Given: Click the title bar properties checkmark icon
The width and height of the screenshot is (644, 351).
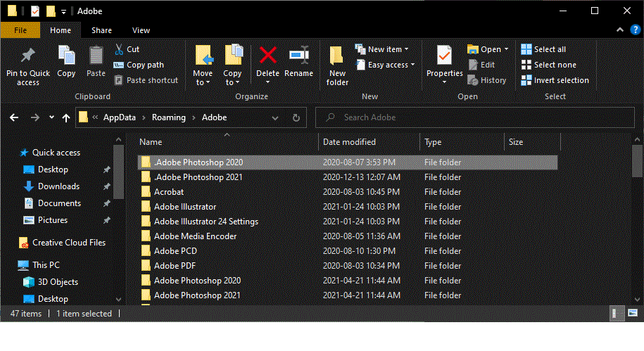Looking at the screenshot, I should click(x=35, y=11).
